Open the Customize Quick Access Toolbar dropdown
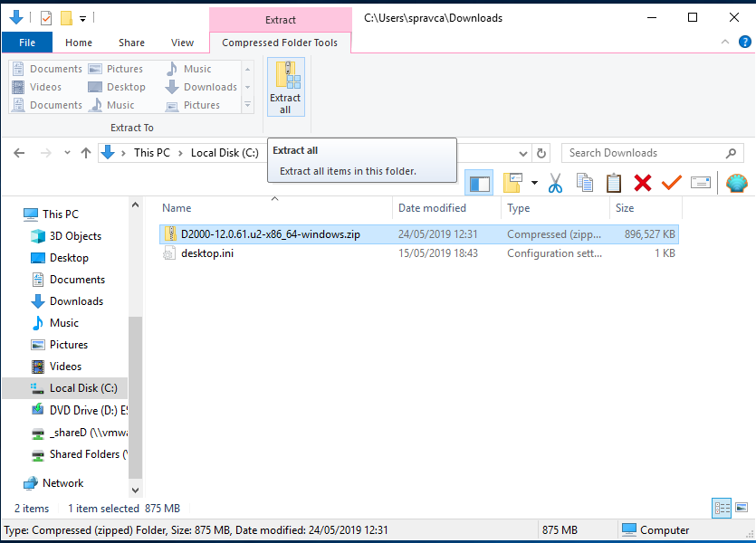This screenshot has height=543, width=756. pyautogui.click(x=83, y=18)
